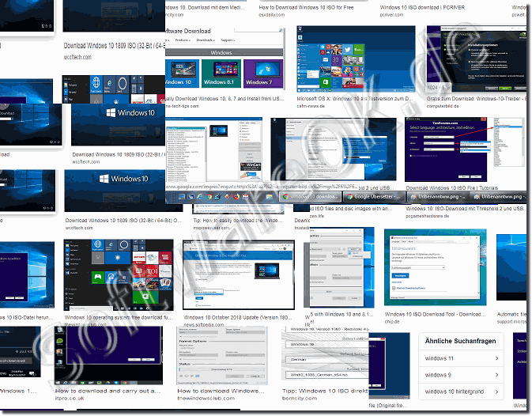This screenshot has width=532, height=416.
Task: Open 'Windows 10 operating system free download' caption
Action: click(x=119, y=317)
